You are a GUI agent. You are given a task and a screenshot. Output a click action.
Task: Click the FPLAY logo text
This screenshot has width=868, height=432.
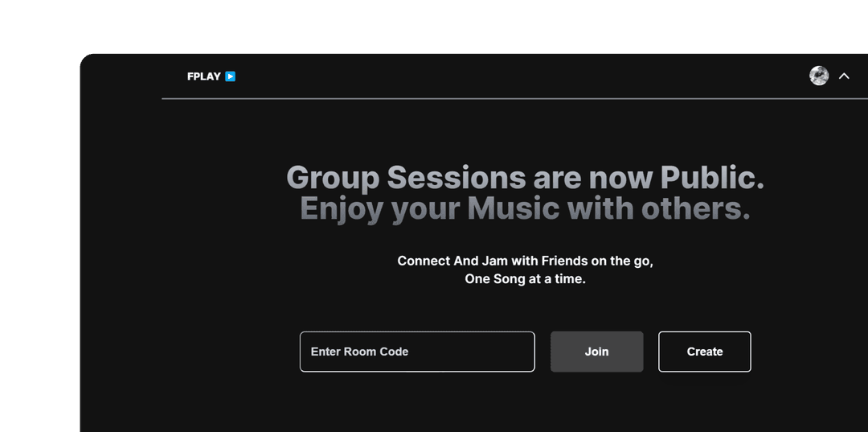[203, 76]
